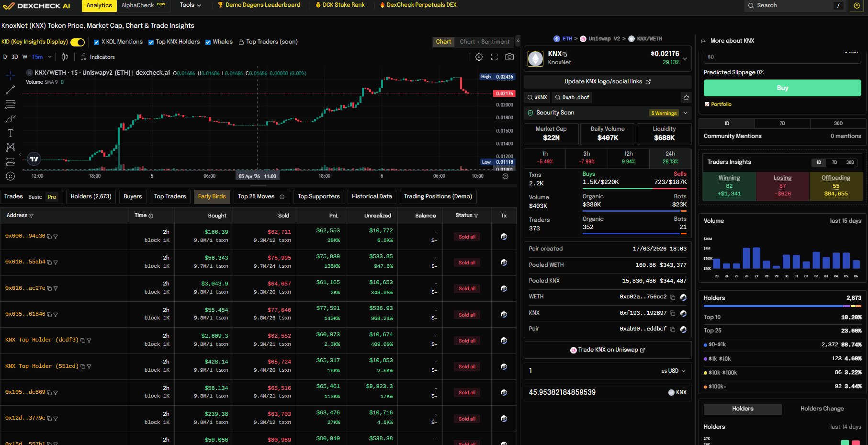Toggle the Key Insights Display switch
Viewport: 868px width, 445px height.
click(78, 42)
